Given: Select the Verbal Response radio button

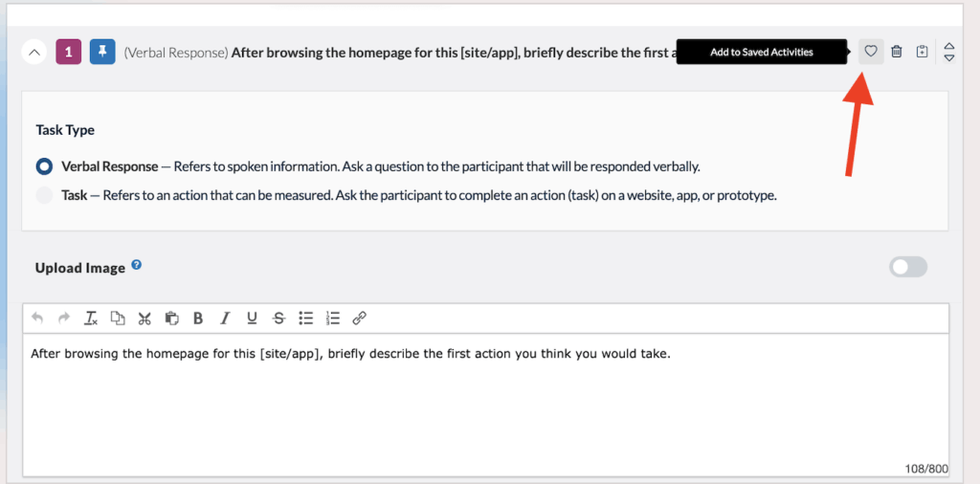Looking at the screenshot, I should 44,166.
